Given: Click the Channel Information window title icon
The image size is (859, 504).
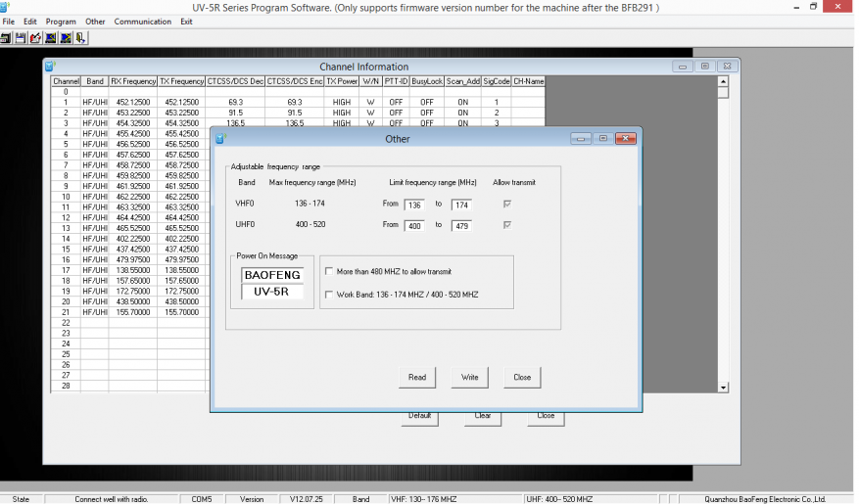Looking at the screenshot, I should click(x=50, y=67).
